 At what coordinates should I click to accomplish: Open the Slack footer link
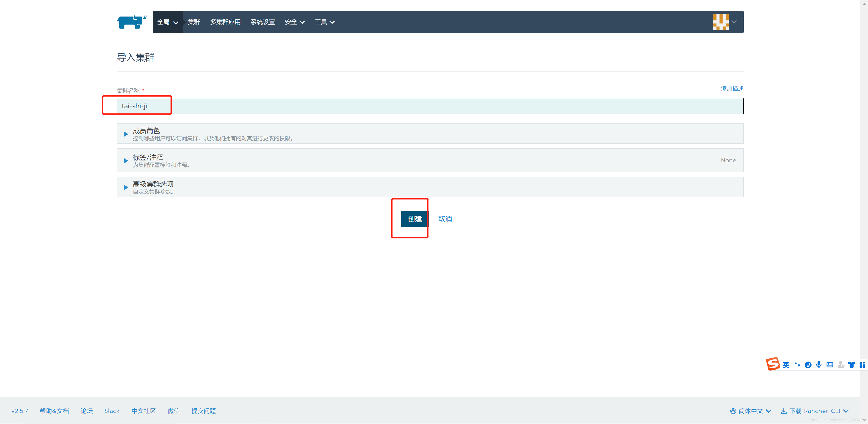pos(112,411)
